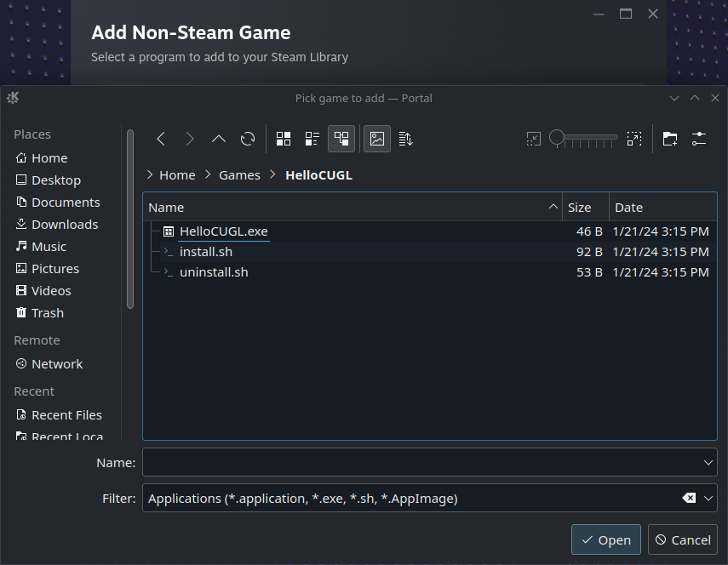This screenshot has height=565, width=728.
Task: Expand the breadcrumb chevron before Home
Action: [x=150, y=174]
